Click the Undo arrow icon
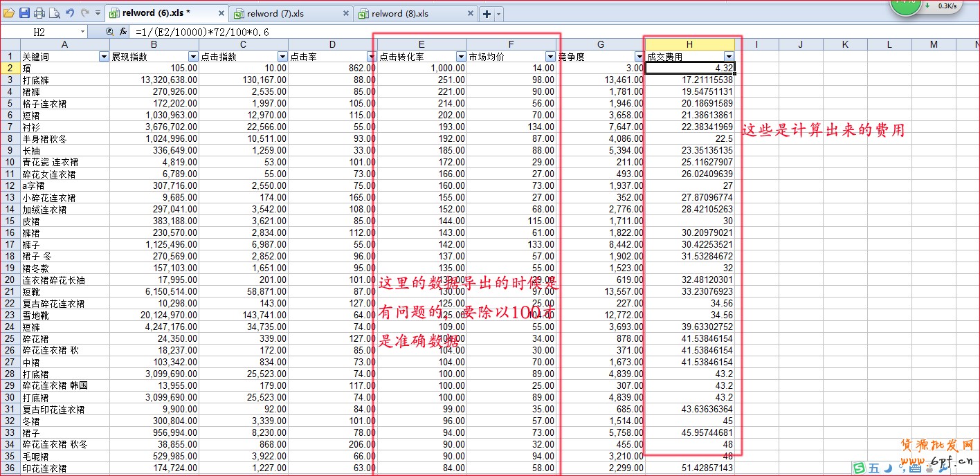The width and height of the screenshot is (980, 476). [x=71, y=13]
